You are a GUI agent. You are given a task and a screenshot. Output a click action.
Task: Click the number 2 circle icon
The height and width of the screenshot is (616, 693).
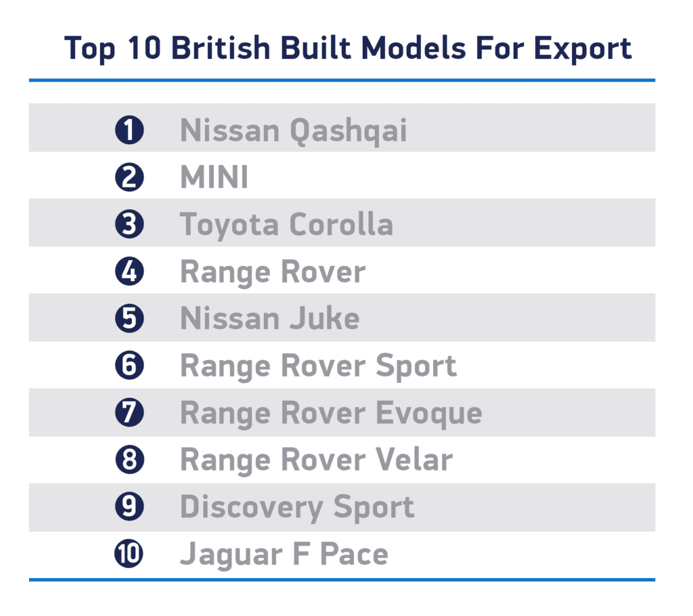(x=129, y=177)
